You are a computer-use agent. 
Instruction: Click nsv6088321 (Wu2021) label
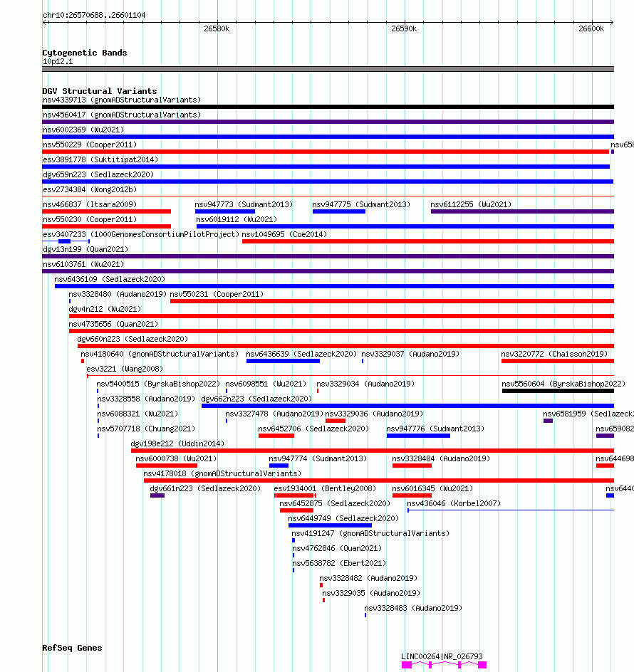pos(137,415)
